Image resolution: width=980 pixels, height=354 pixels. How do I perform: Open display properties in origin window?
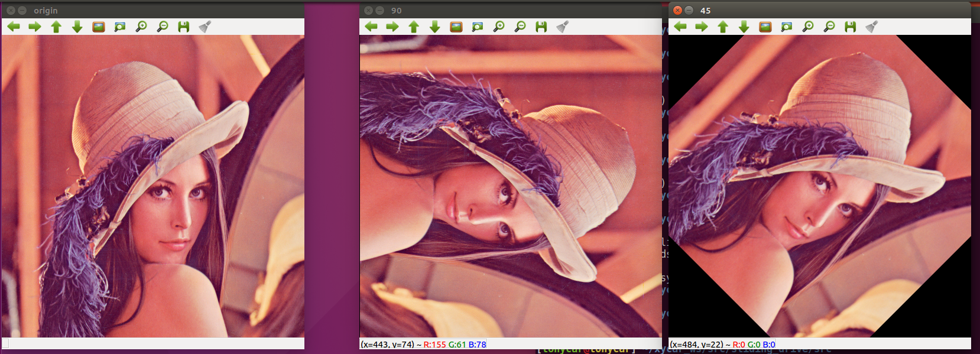point(205,27)
